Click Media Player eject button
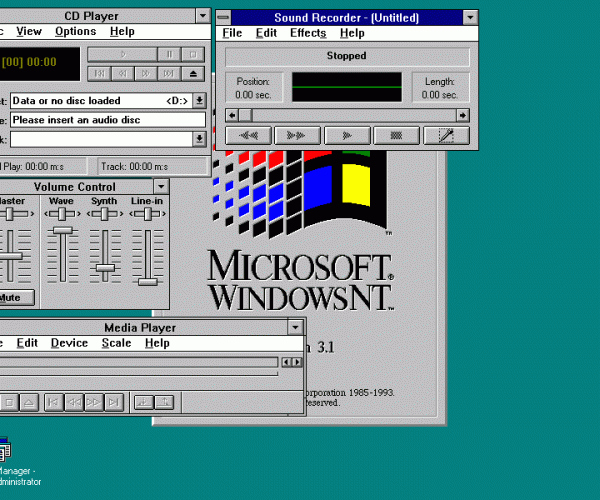 [29, 402]
